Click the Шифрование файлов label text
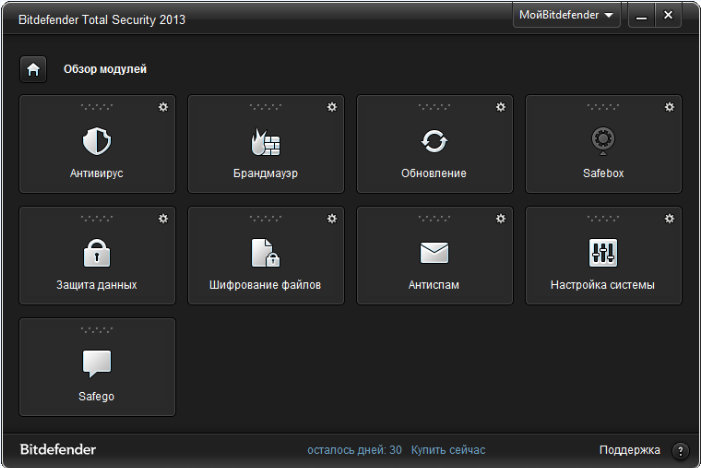 point(265,285)
